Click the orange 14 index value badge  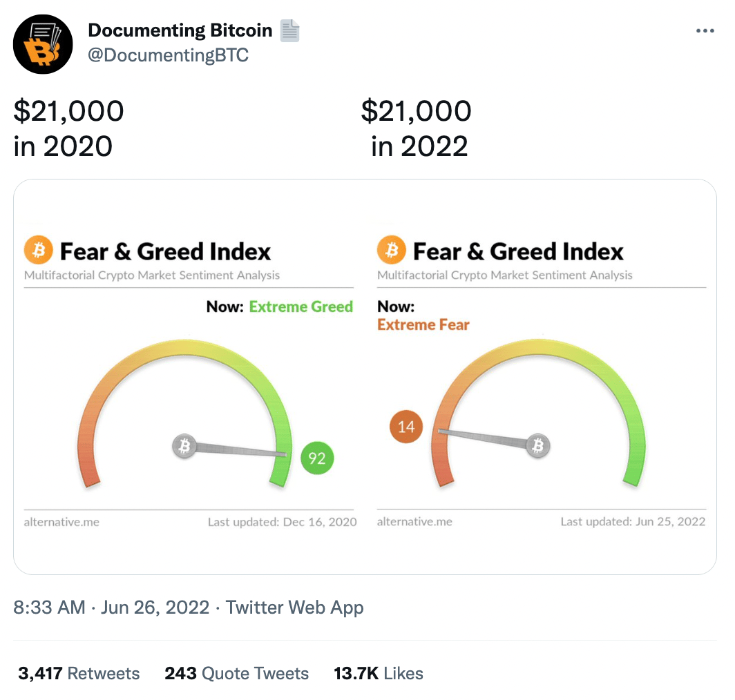(406, 427)
